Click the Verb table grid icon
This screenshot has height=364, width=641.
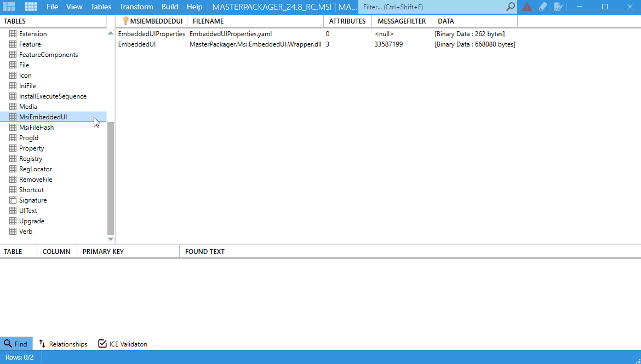coord(13,231)
